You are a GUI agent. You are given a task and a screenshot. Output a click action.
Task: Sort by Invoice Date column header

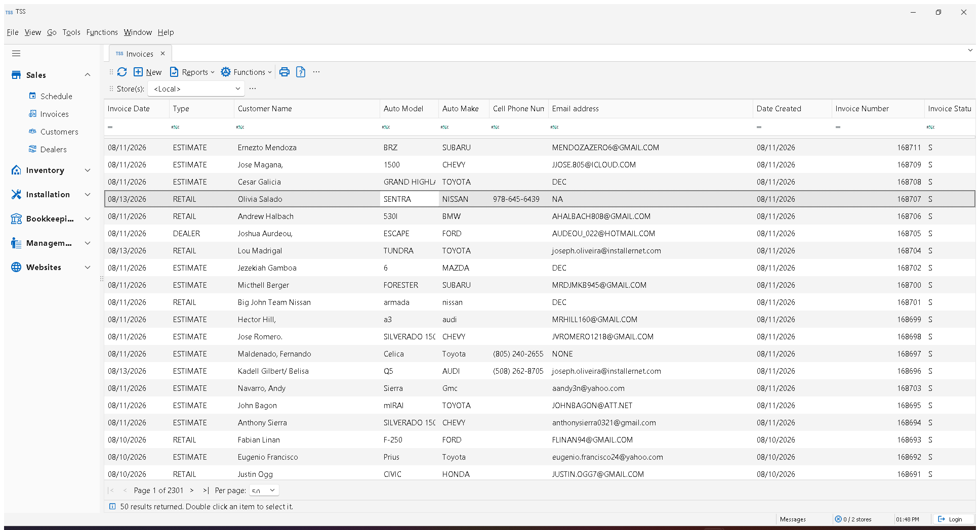point(137,109)
